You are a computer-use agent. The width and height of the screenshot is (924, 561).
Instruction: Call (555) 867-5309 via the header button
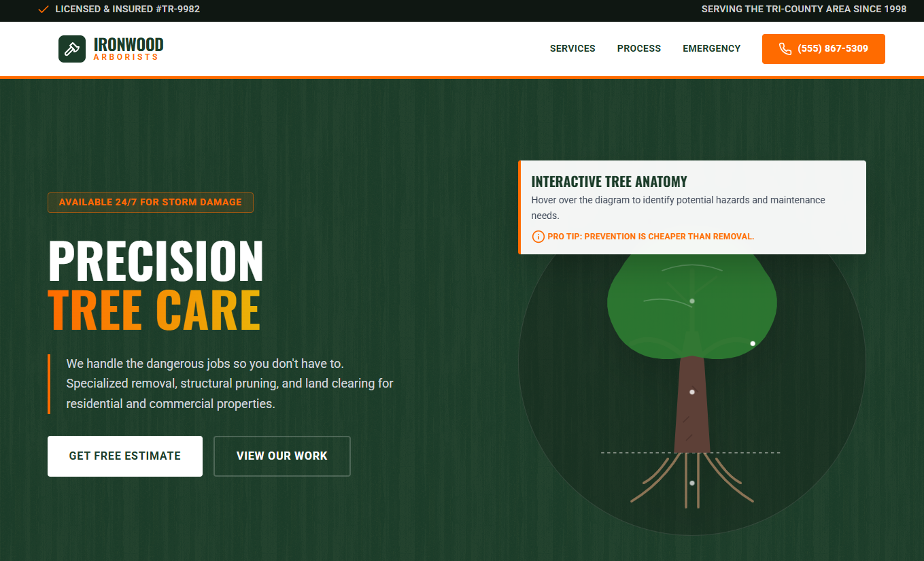tap(823, 48)
